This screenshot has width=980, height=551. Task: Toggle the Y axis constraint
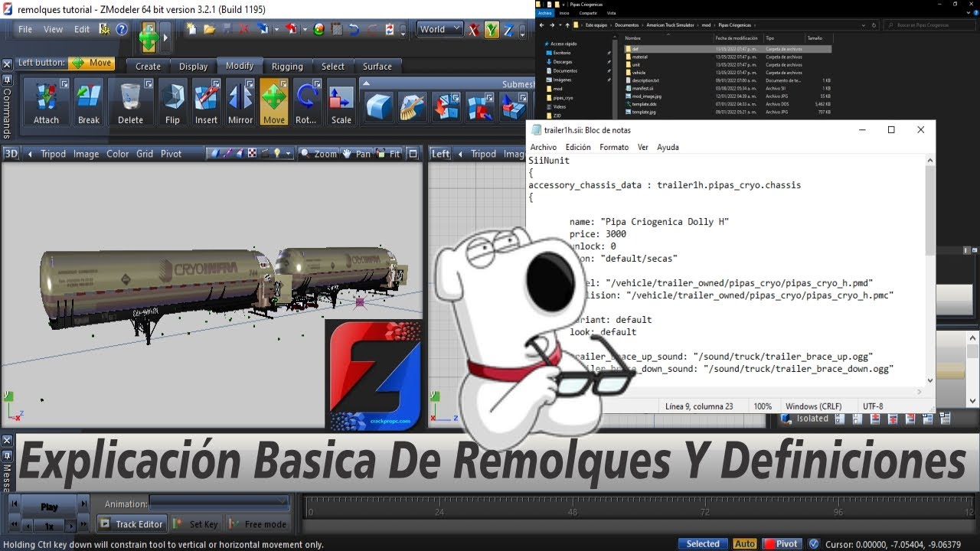coord(492,30)
